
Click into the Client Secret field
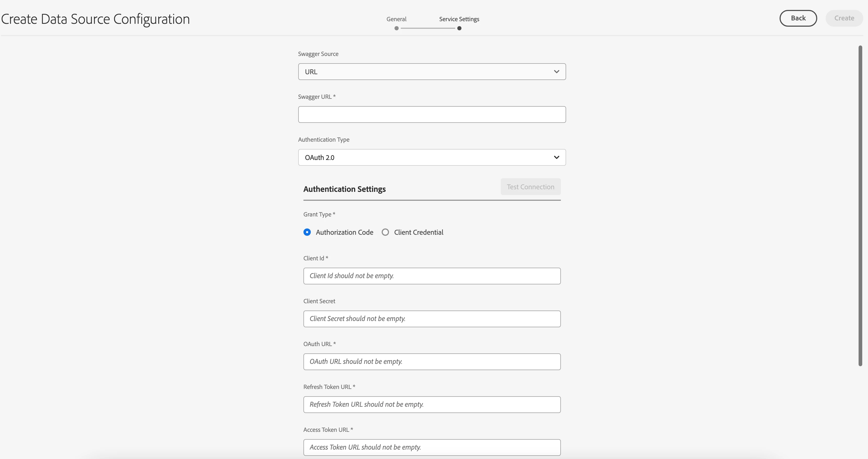432,319
